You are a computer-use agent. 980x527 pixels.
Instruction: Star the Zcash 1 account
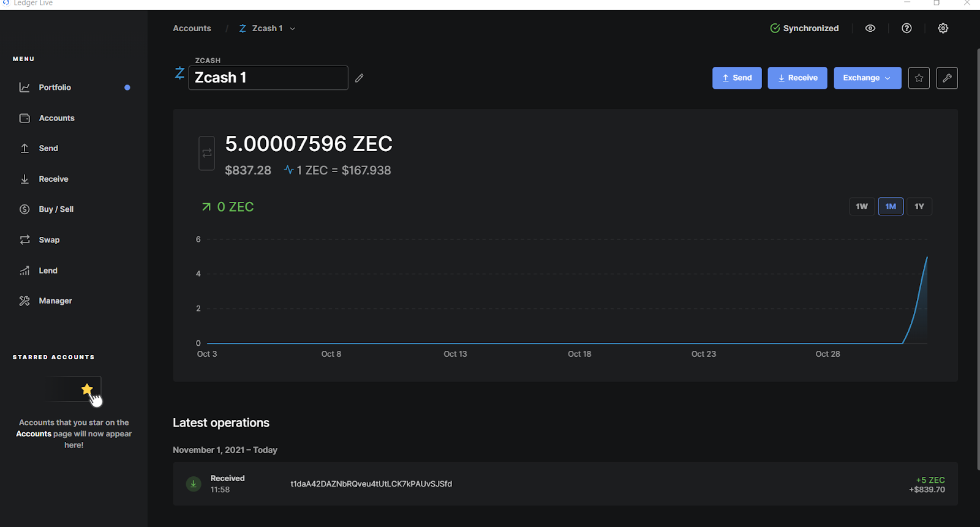point(919,78)
